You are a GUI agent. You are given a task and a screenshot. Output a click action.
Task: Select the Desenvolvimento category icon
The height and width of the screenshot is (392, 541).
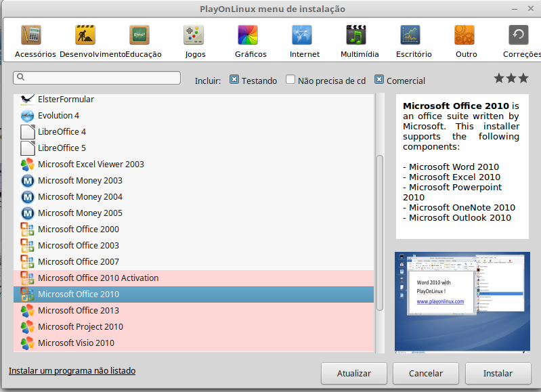(x=85, y=40)
